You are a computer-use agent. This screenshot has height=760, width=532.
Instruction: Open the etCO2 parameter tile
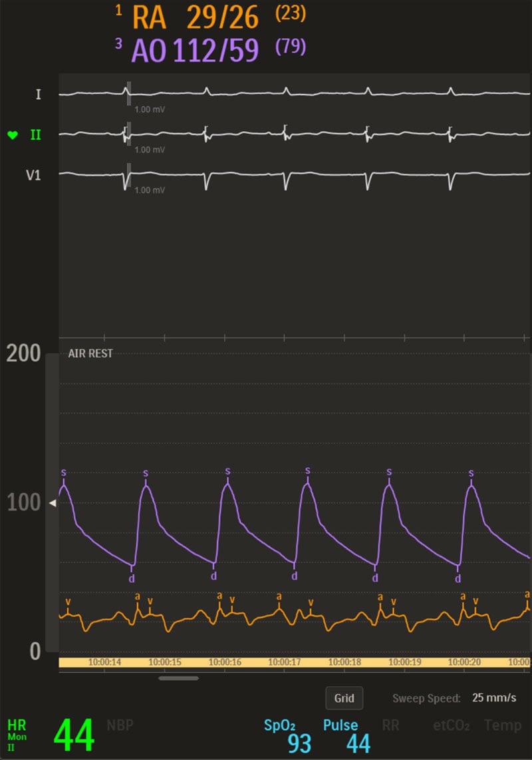[x=451, y=725]
